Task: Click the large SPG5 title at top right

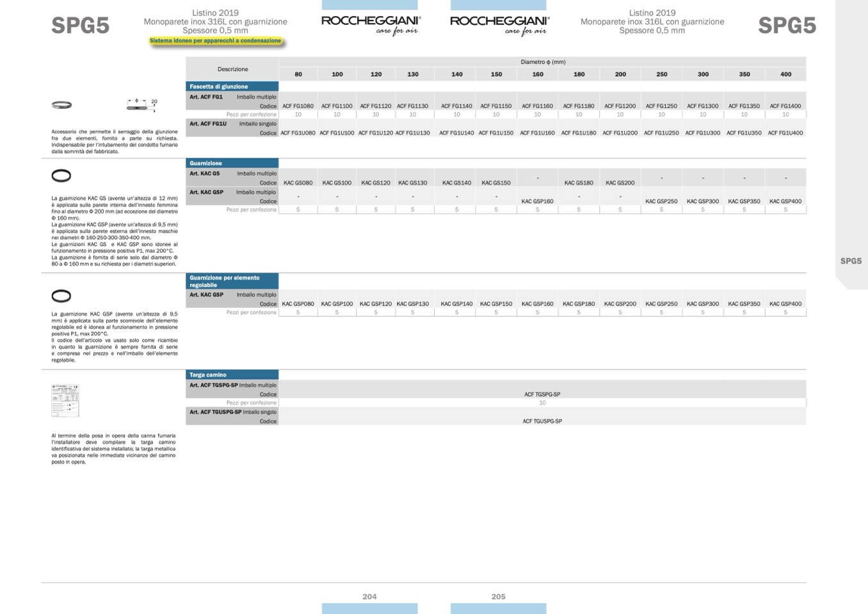Action: [787, 26]
